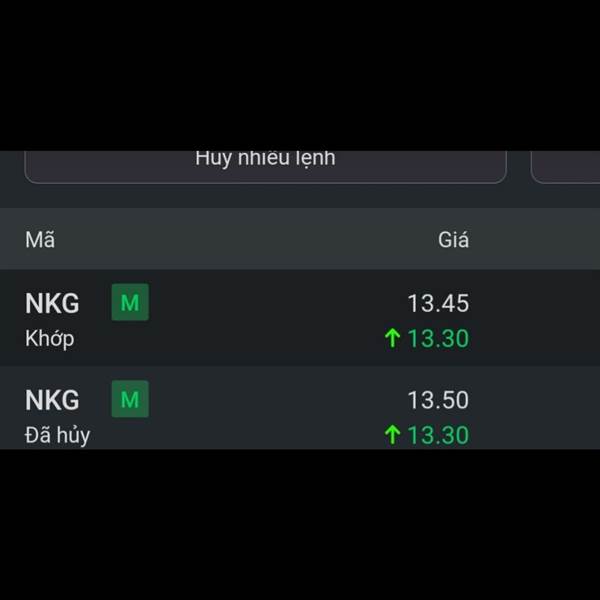Viewport: 600px width, 600px height.
Task: Open the cancelled NKG order row at 13.50
Action: (x=300, y=408)
